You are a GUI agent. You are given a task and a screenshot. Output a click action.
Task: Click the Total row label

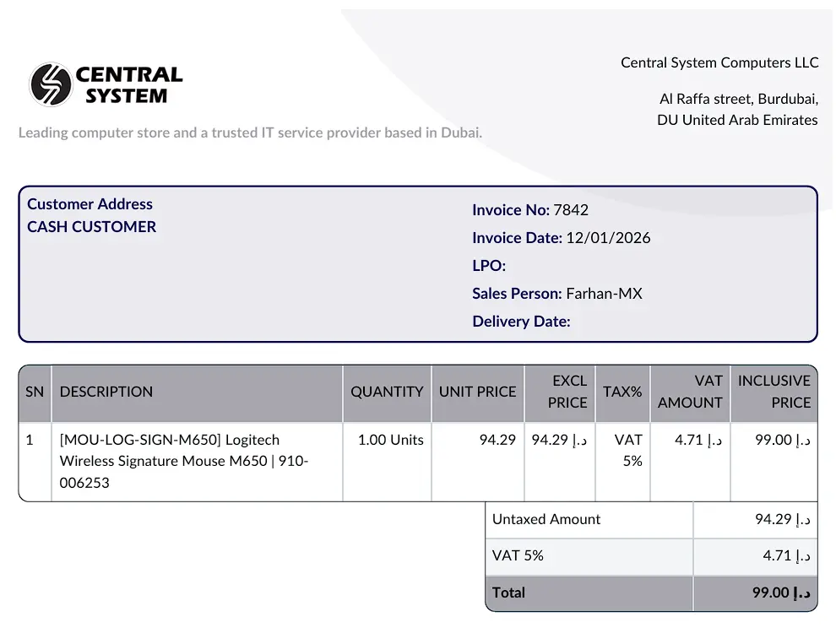click(508, 593)
